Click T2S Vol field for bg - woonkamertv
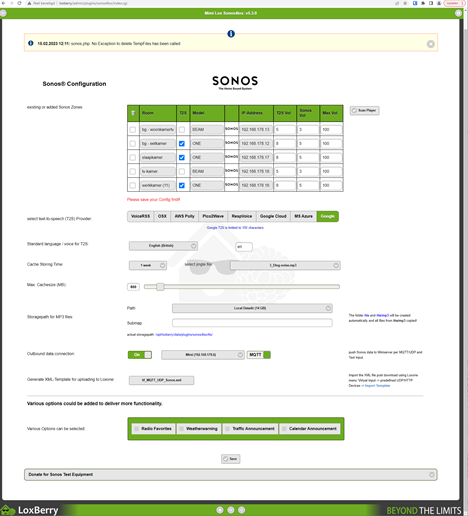The width and height of the screenshot is (468, 516). (285, 130)
